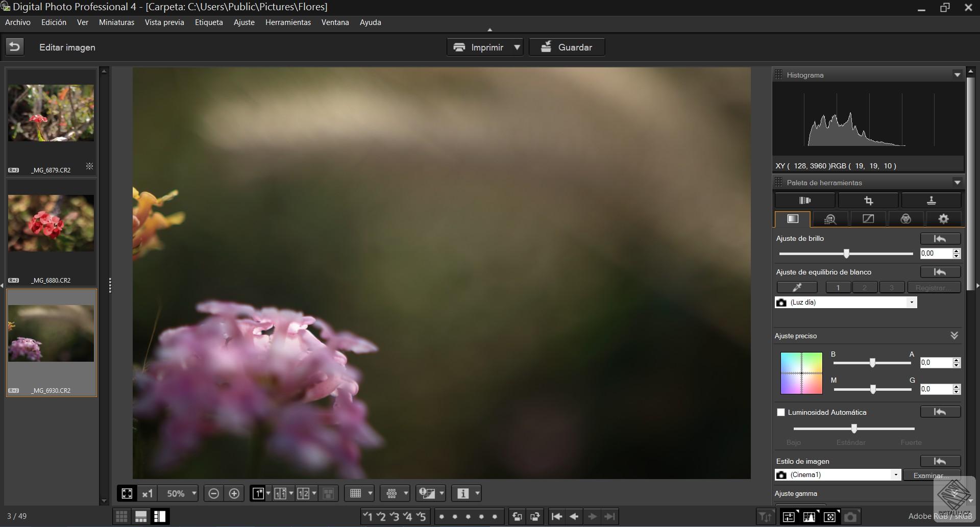Open the Miniaturas menu
This screenshot has height=527, width=980.
tap(116, 22)
